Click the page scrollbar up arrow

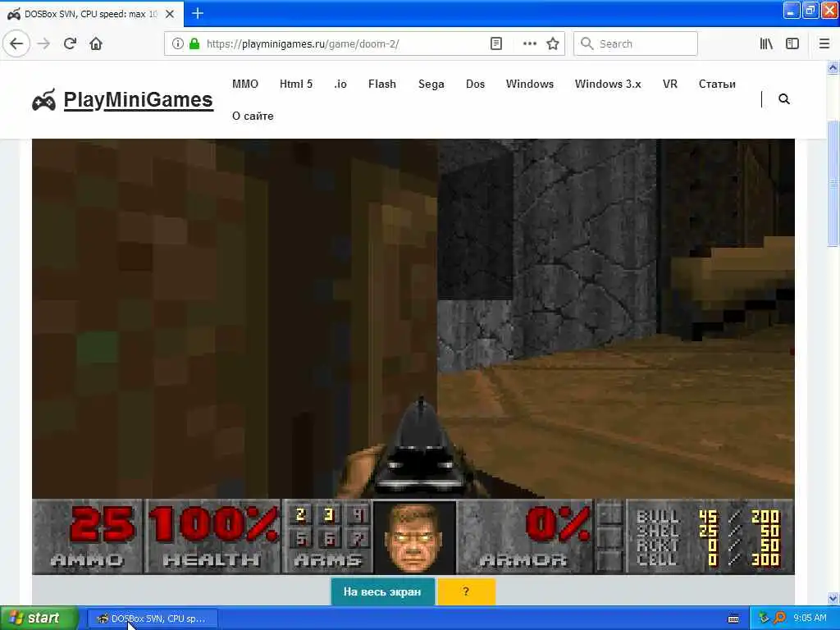pyautogui.click(x=833, y=67)
